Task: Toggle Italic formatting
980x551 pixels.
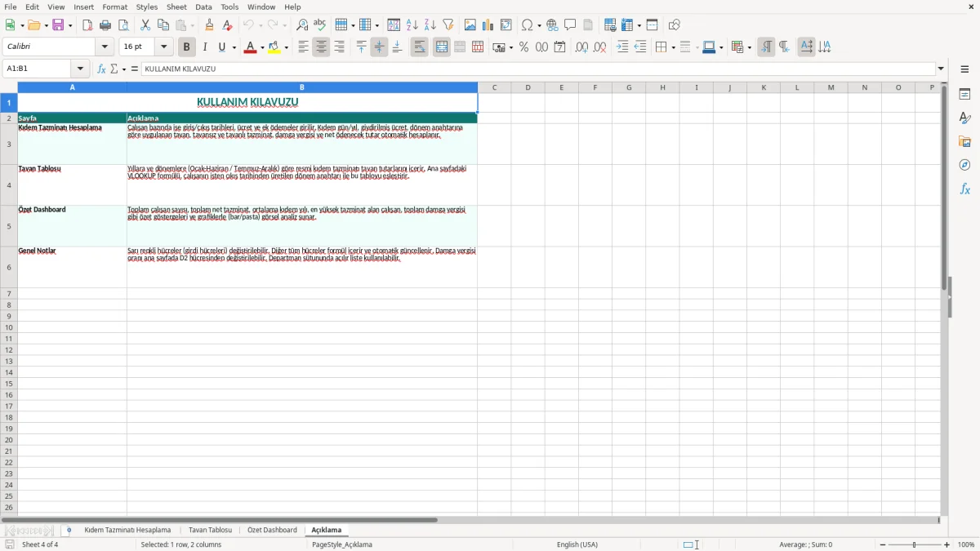Action: pyautogui.click(x=205, y=47)
